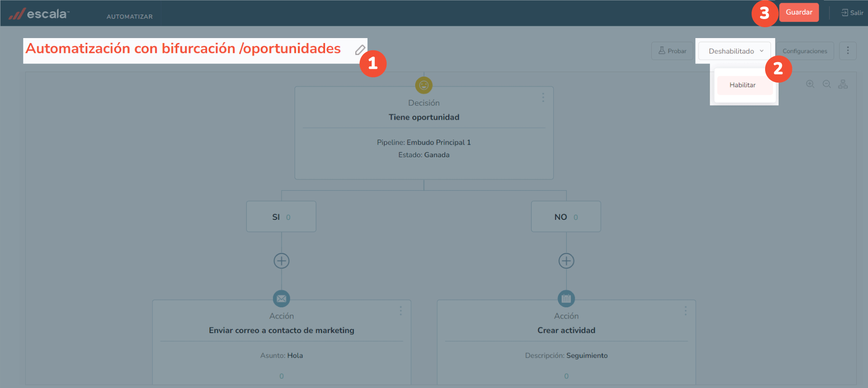Click the Probar test button
The image size is (868, 388).
point(672,51)
